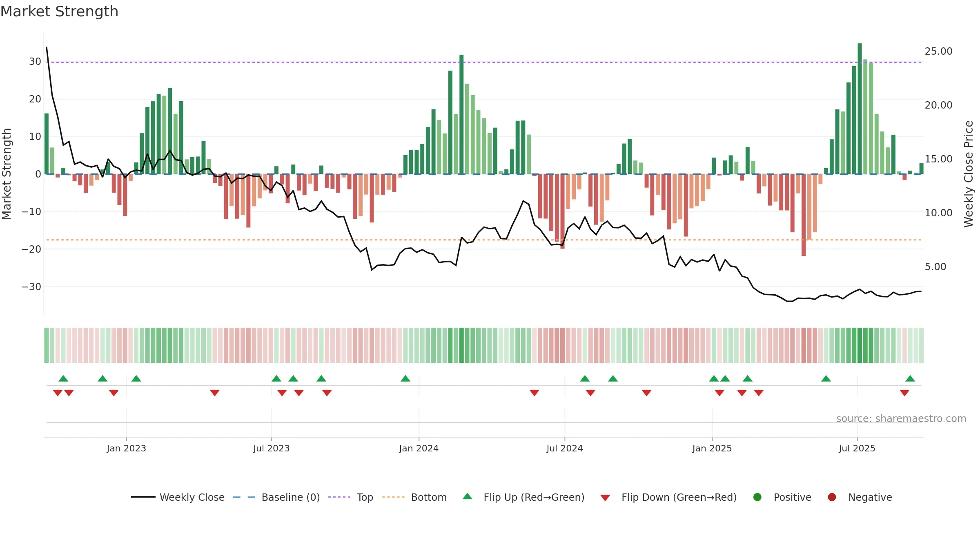Click the 15.00 price axis label
The height and width of the screenshot is (551, 980).
pos(938,159)
